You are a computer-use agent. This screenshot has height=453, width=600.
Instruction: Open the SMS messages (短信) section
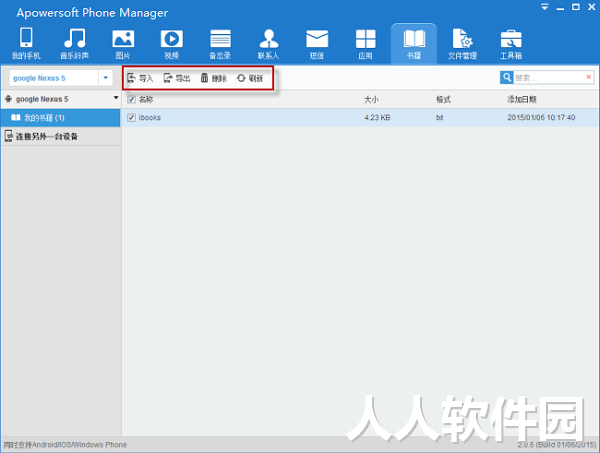317,43
